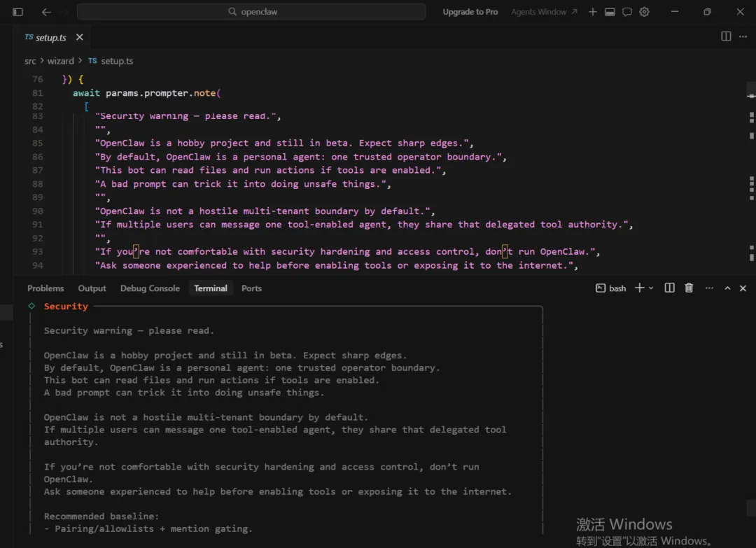Switch to the Output tab

point(92,288)
